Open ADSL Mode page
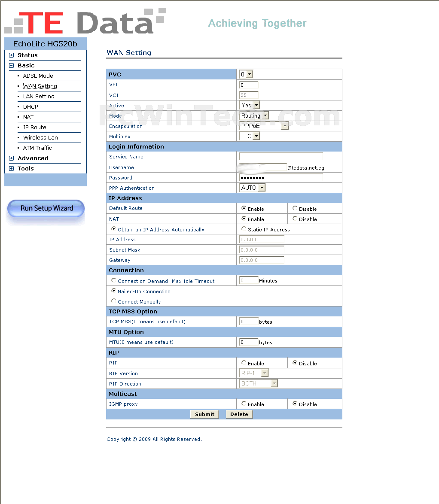Screen dimensions: 439x504 click(38, 76)
